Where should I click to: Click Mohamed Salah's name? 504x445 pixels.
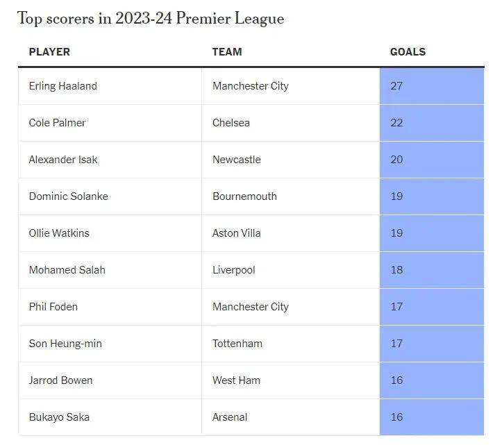(x=67, y=270)
